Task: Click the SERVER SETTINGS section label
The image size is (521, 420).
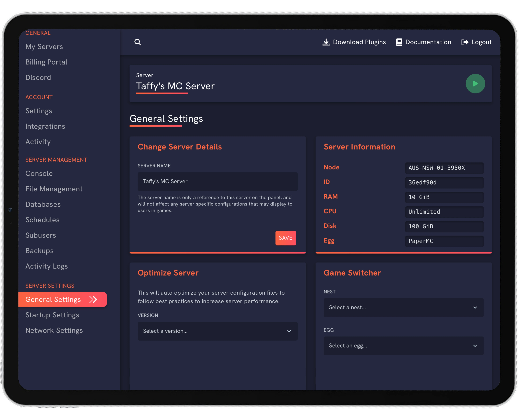Action: pos(50,286)
